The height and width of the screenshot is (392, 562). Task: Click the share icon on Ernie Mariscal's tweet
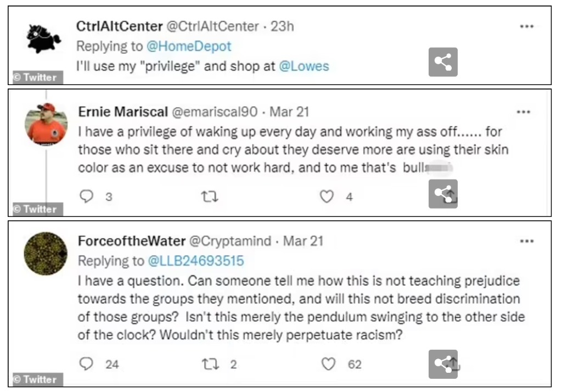[x=443, y=194]
